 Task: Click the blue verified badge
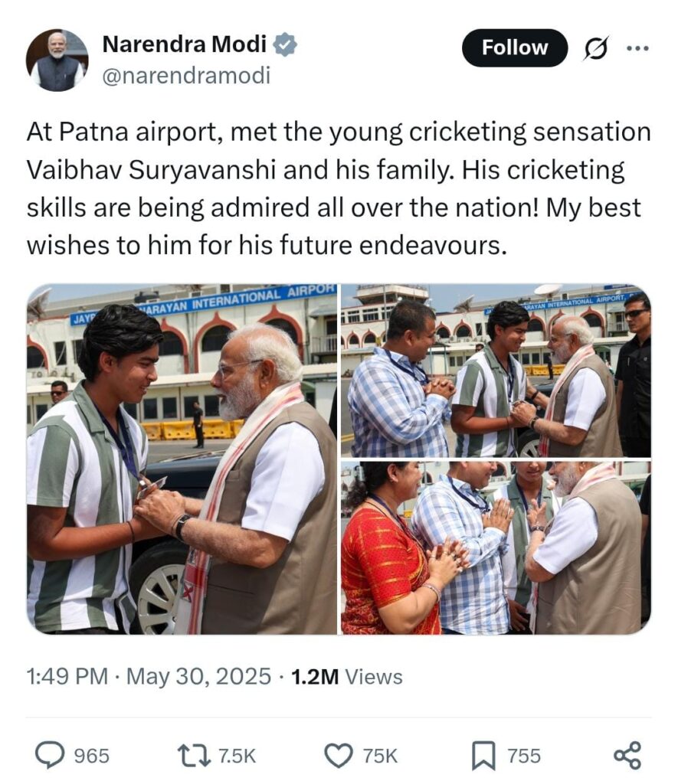point(285,44)
